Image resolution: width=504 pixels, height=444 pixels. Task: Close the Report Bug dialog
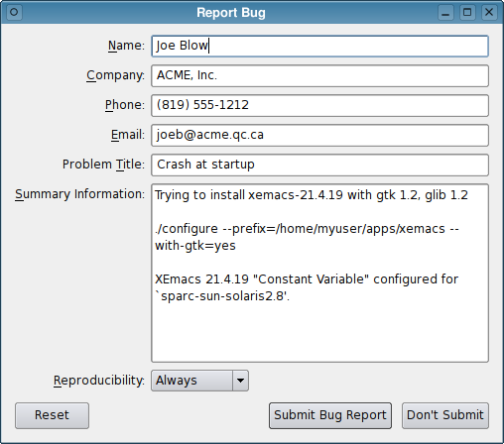coord(489,13)
